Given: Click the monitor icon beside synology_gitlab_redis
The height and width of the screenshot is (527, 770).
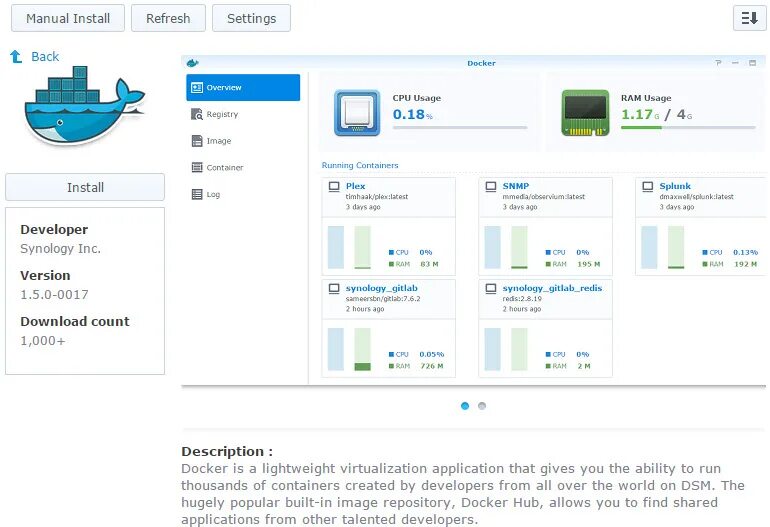Looking at the screenshot, I should tap(491, 289).
